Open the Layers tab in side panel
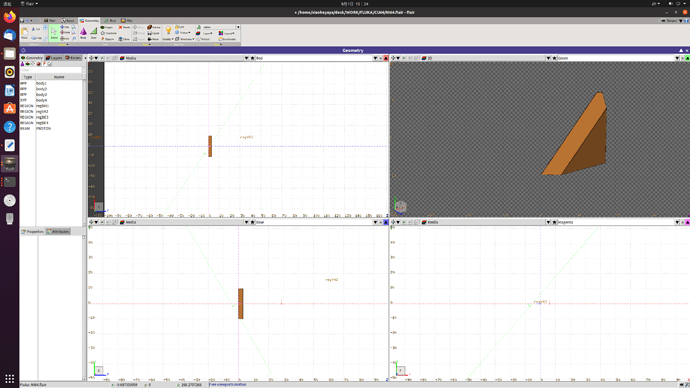 (x=55, y=58)
